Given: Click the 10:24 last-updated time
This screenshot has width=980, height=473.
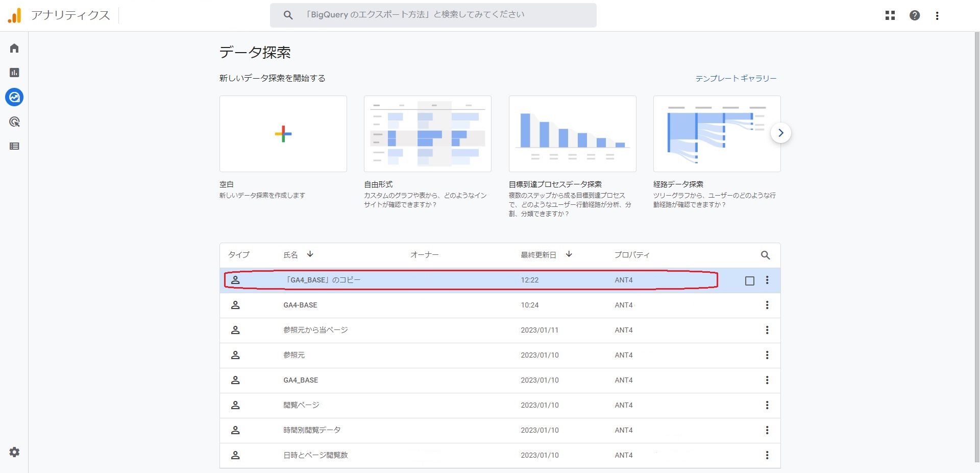Looking at the screenshot, I should pos(530,305).
